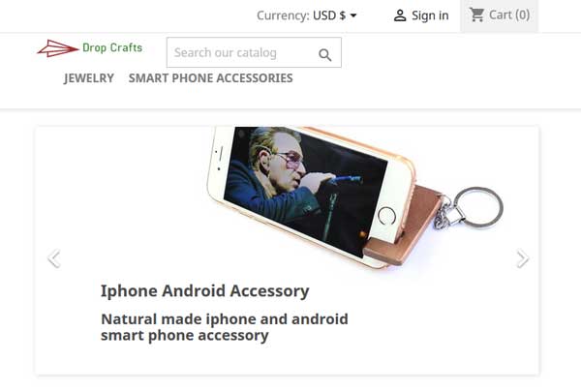Viewport: 581px width, 392px height.
Task: Click the Currency label text
Action: (x=283, y=15)
